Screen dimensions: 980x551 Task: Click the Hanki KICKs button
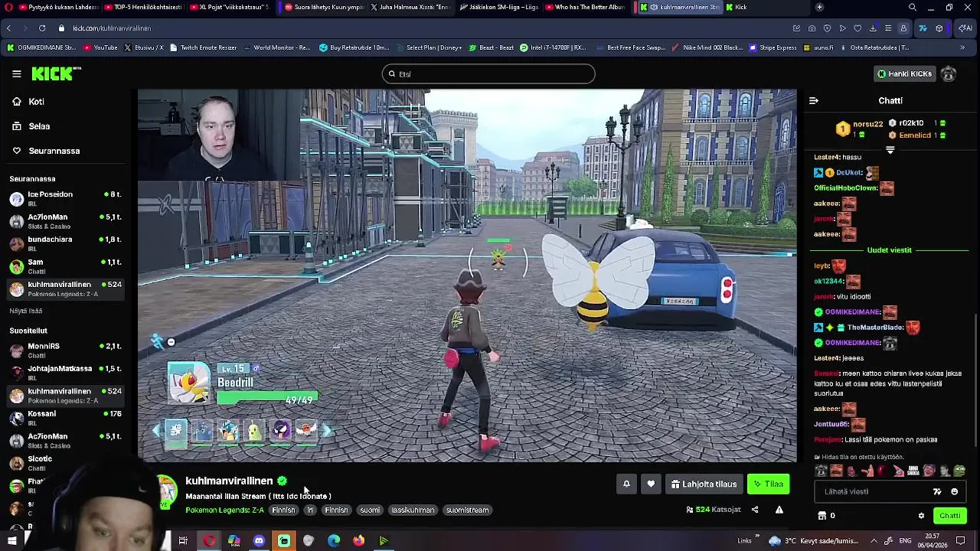tap(904, 73)
